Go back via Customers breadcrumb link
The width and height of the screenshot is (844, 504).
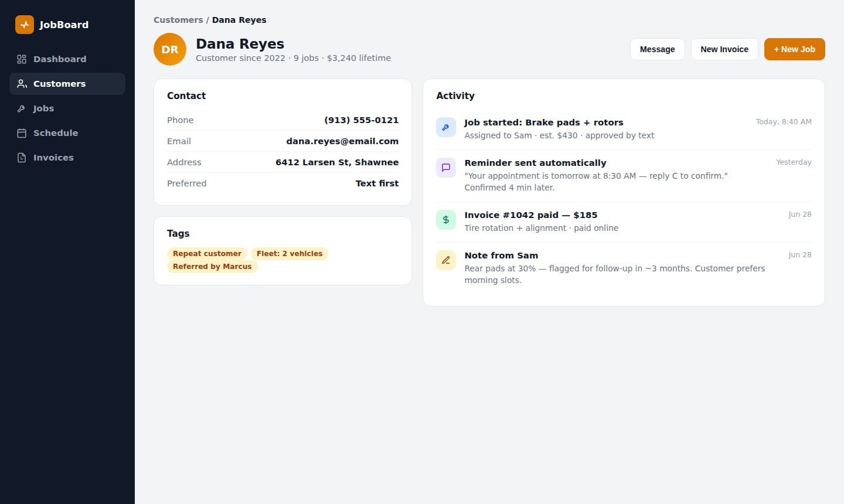tap(178, 20)
